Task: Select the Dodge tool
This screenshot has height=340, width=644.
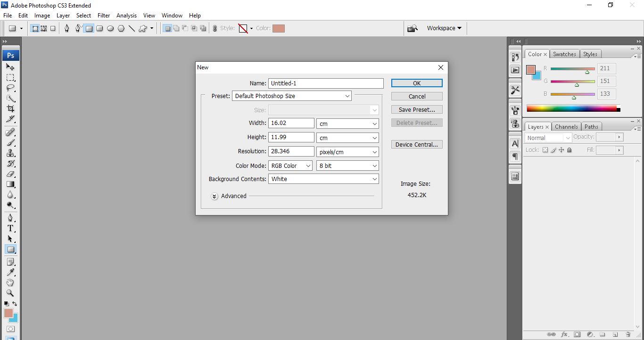Action: [x=10, y=205]
